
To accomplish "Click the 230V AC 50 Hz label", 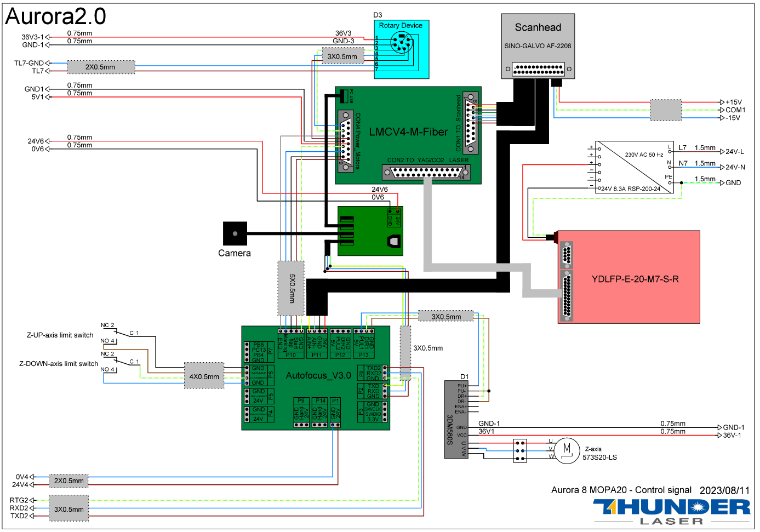I will (644, 155).
